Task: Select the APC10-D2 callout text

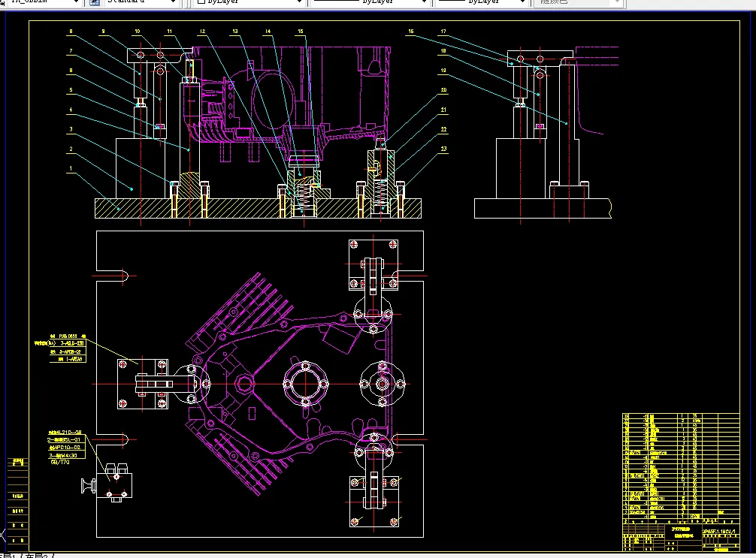Action: click(65, 448)
